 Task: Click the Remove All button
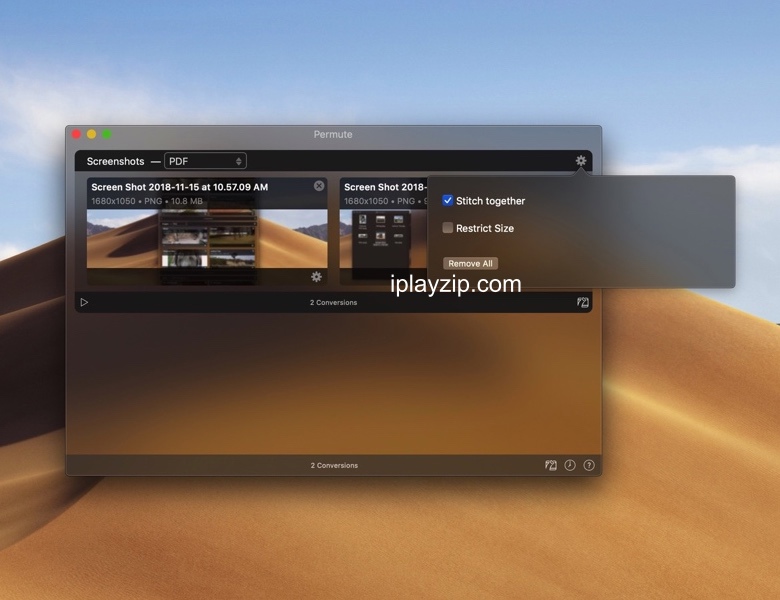pos(470,264)
